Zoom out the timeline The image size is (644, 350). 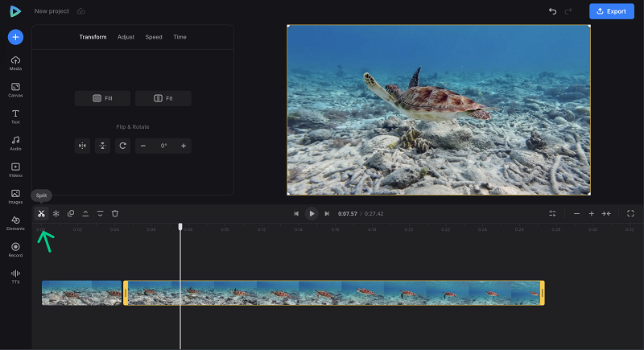pyautogui.click(x=576, y=213)
